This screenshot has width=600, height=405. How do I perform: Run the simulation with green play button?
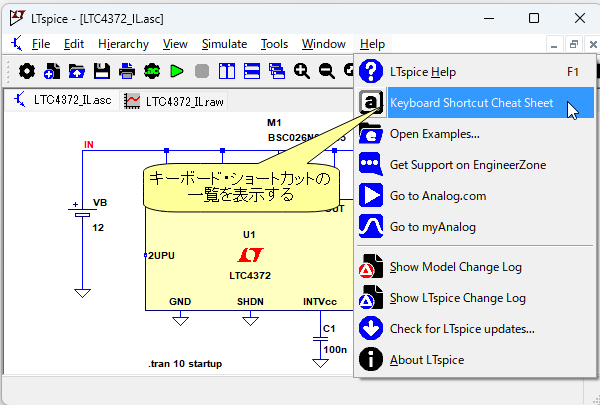coord(177,71)
